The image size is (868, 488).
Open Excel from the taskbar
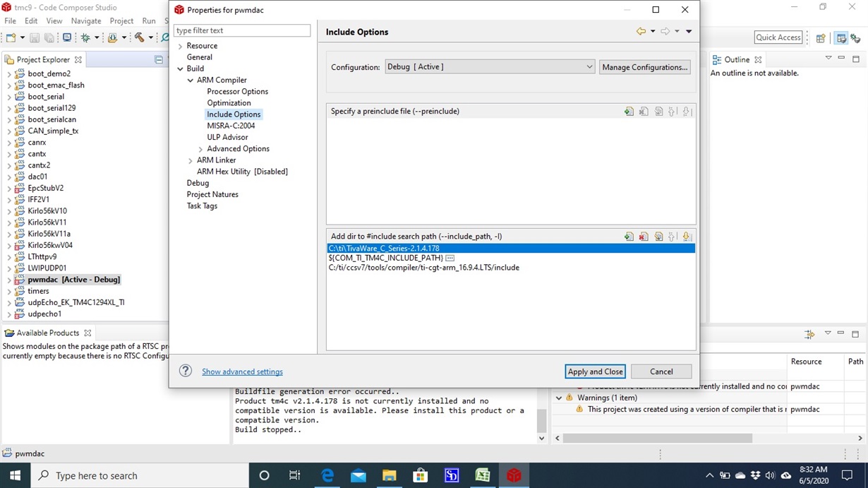[483, 475]
